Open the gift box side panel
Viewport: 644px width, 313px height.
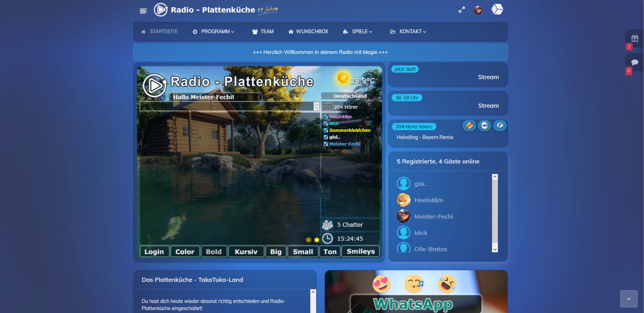click(634, 38)
